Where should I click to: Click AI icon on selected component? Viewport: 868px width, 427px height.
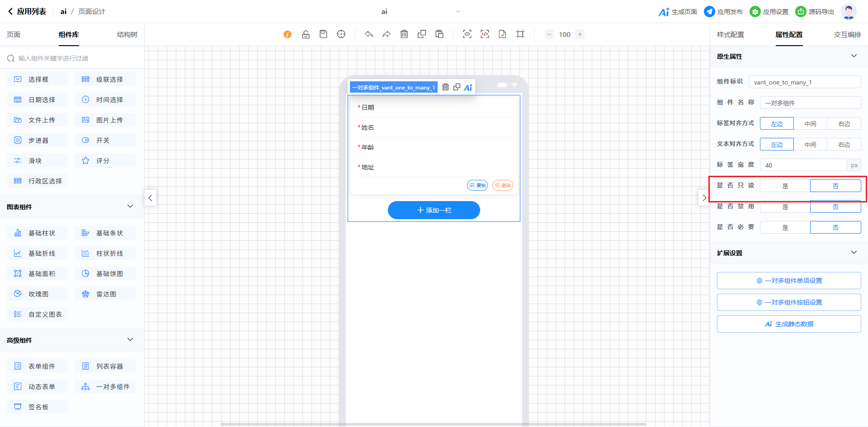[x=468, y=88]
